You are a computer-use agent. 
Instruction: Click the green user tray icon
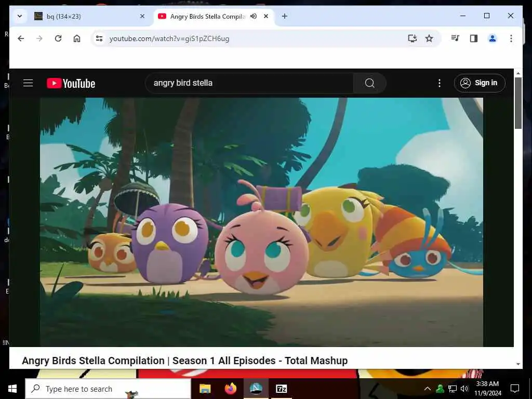[x=440, y=389]
